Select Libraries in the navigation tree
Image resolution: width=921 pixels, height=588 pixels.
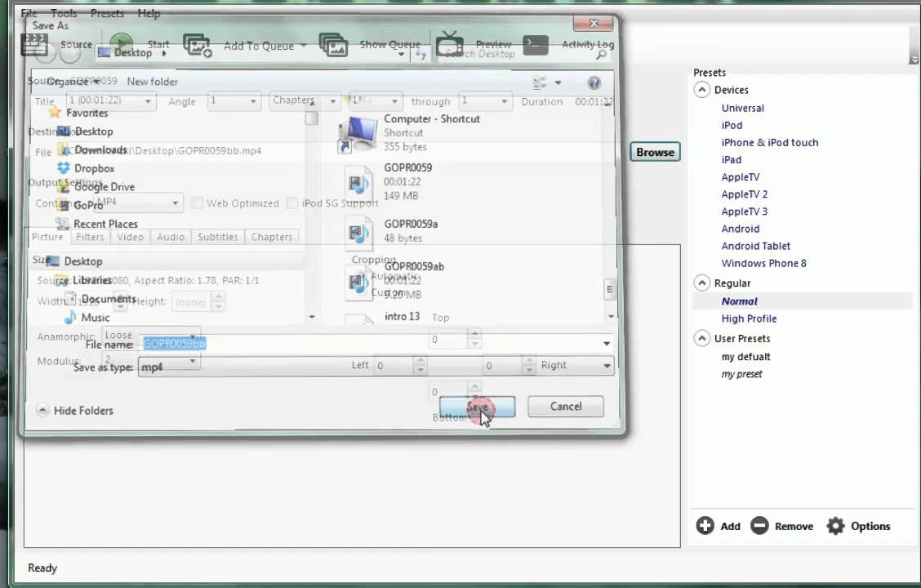(91, 280)
